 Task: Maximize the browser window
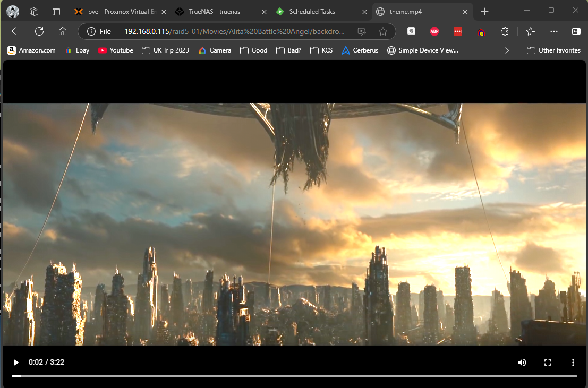point(551,11)
